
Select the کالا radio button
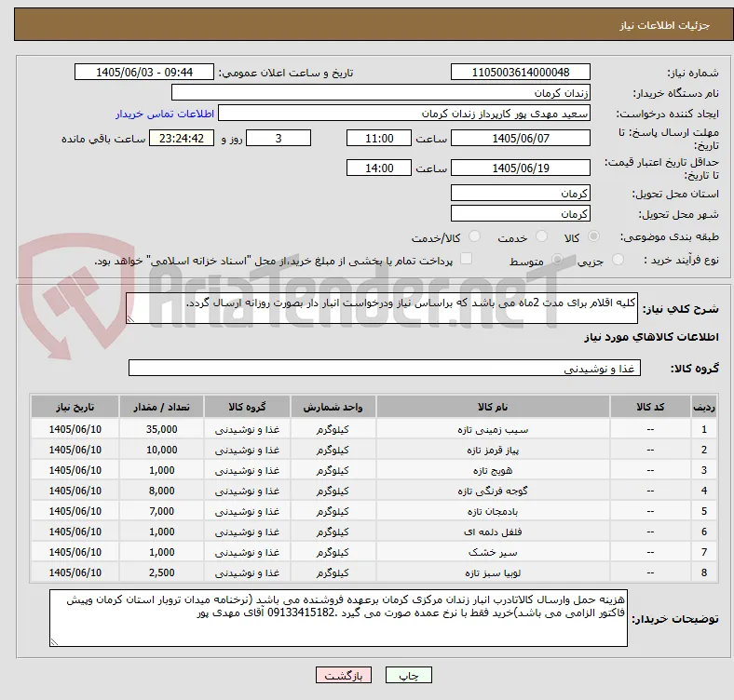593,236
